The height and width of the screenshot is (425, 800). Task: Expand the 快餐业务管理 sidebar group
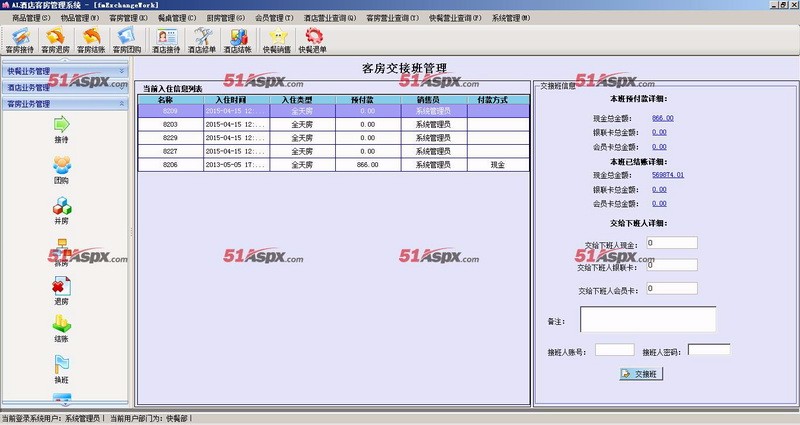pyautogui.click(x=65, y=71)
